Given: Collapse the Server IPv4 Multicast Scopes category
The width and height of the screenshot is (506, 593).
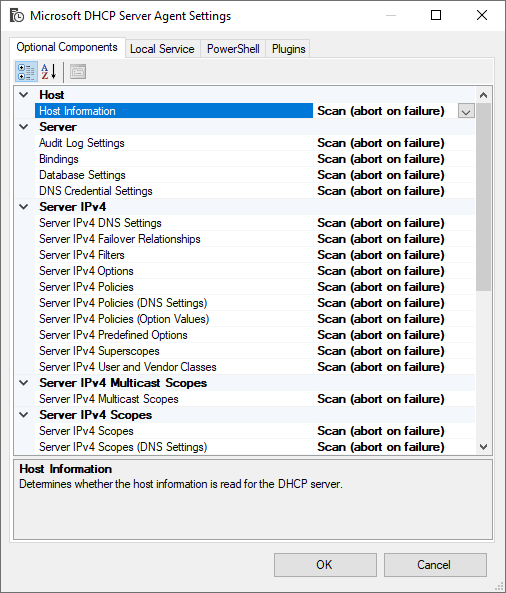Looking at the screenshot, I should tap(24, 383).
